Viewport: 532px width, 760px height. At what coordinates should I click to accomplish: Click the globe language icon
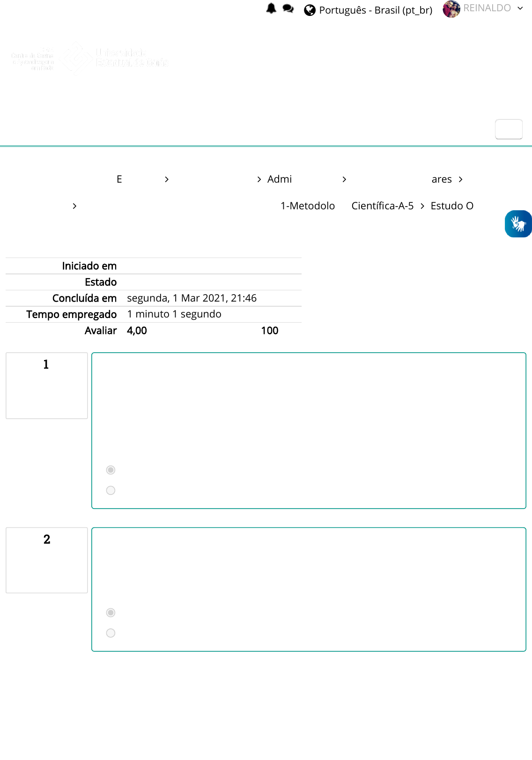click(x=310, y=10)
